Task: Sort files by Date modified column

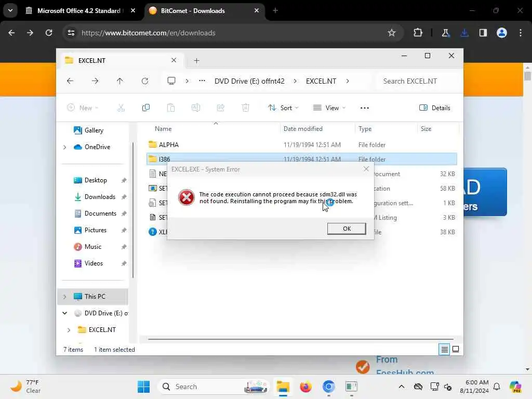Action: pyautogui.click(x=303, y=129)
